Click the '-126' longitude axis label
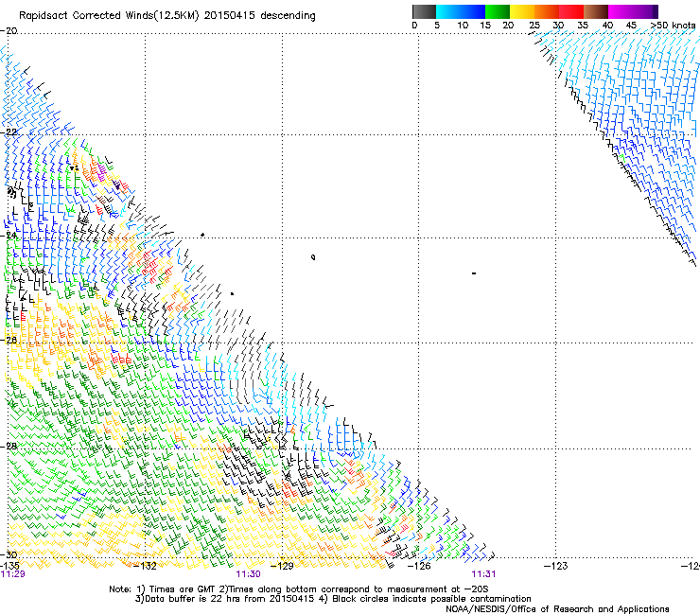Viewport: 700px width, 615px height. coord(419,566)
